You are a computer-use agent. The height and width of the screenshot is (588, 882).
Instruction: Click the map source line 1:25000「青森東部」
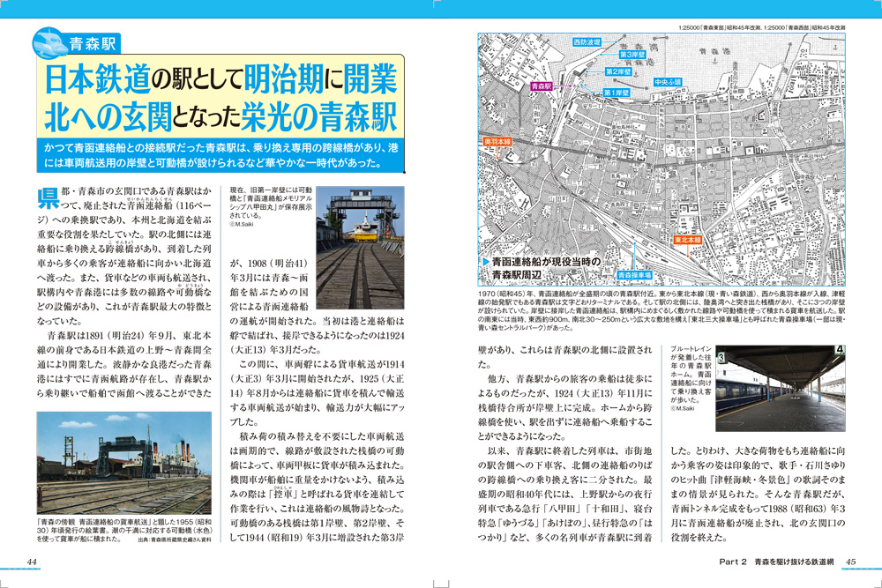point(761,27)
